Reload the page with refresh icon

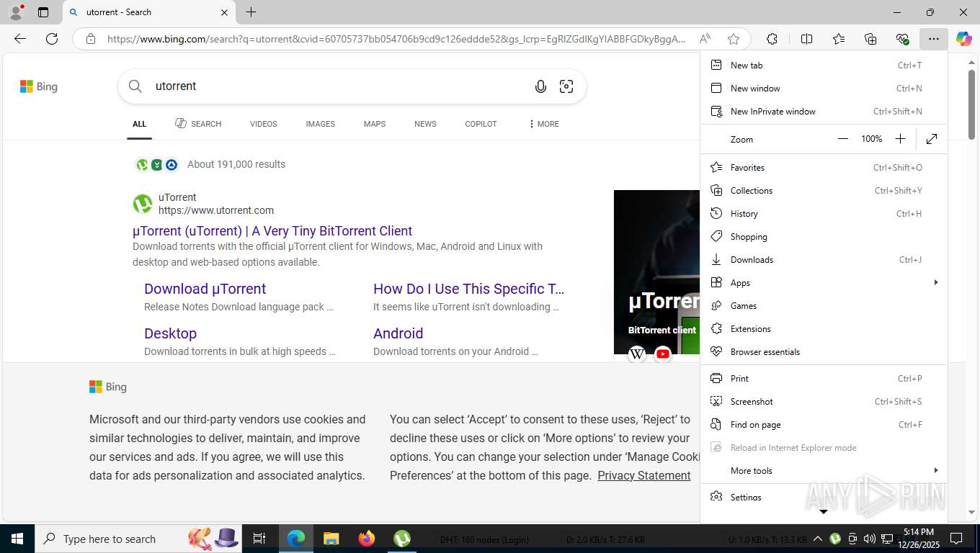click(52, 39)
